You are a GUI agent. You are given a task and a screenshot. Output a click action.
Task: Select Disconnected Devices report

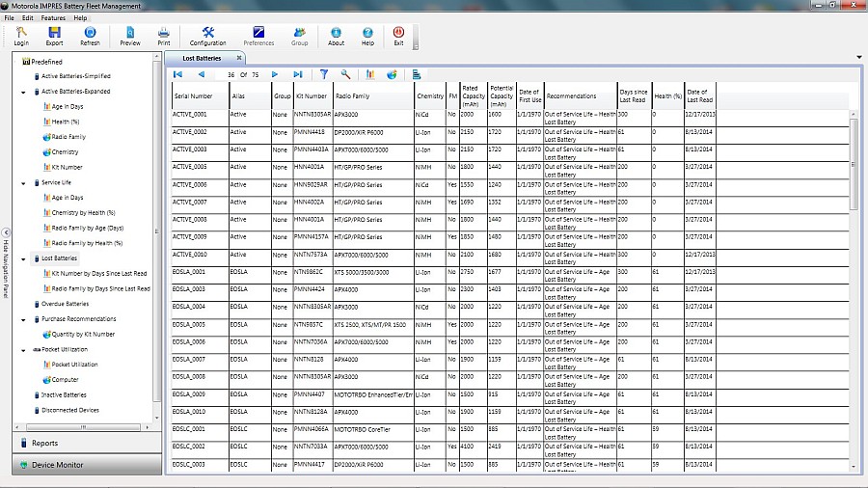67,410
